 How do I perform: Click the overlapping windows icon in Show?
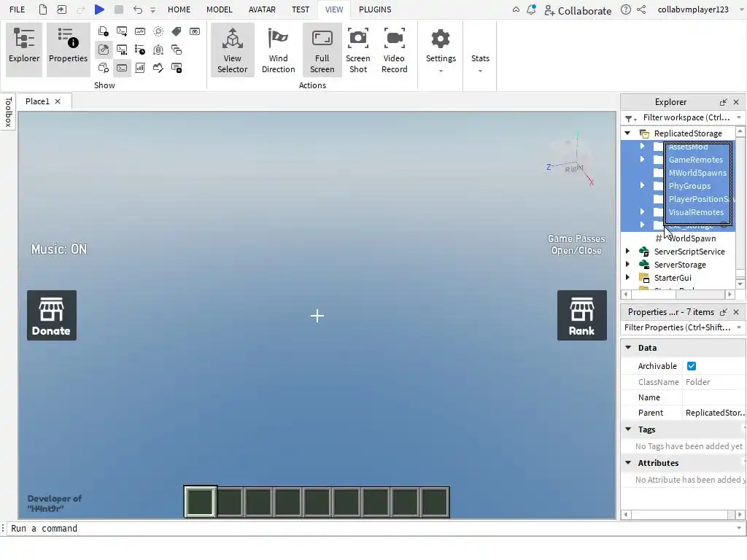point(177,50)
